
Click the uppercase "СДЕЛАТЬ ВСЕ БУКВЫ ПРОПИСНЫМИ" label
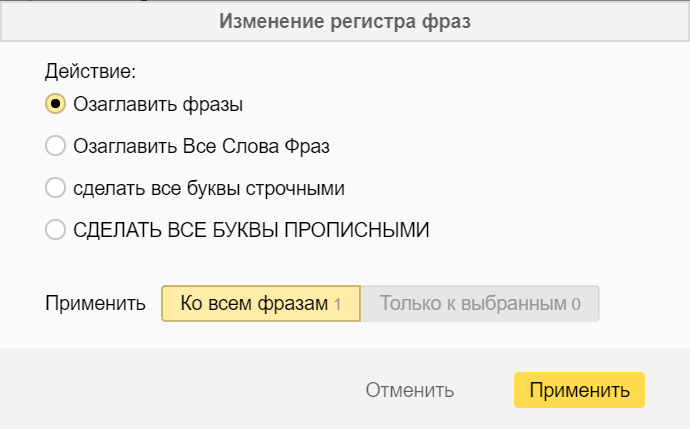(x=250, y=230)
